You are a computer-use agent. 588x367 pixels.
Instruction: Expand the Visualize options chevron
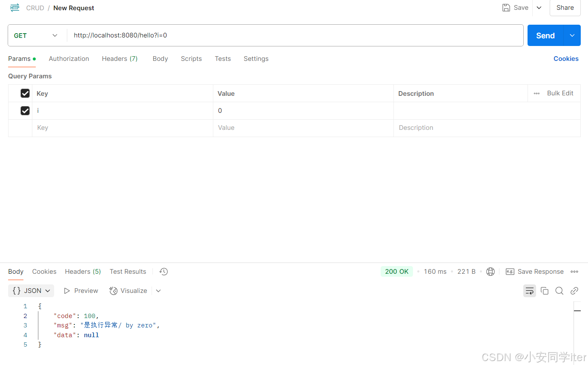click(x=158, y=291)
